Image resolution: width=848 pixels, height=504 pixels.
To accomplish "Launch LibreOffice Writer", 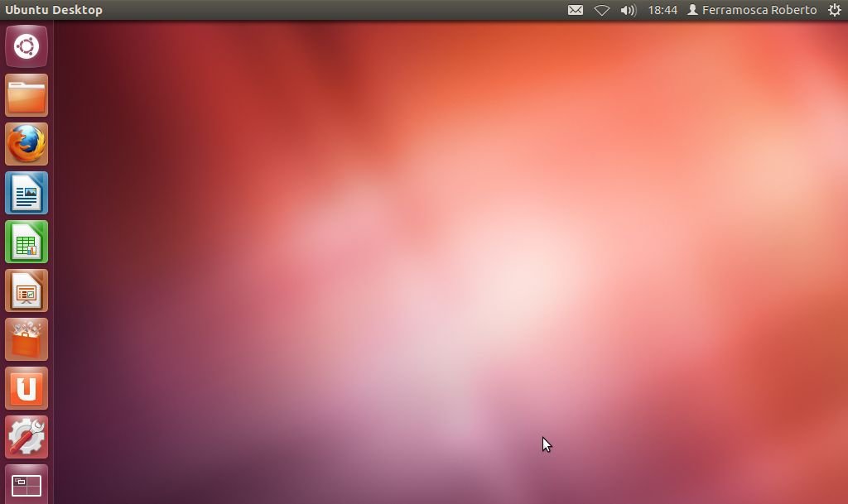I will click(26, 193).
